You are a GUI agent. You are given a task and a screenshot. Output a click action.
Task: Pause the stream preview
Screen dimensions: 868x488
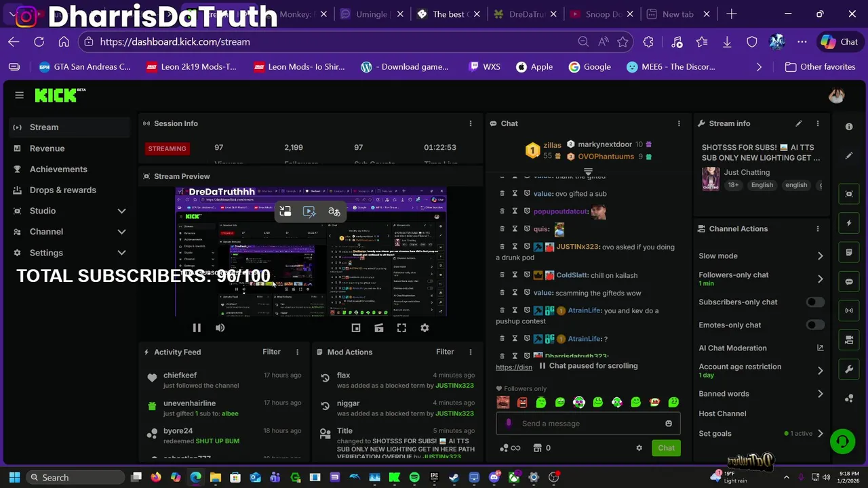click(197, 328)
